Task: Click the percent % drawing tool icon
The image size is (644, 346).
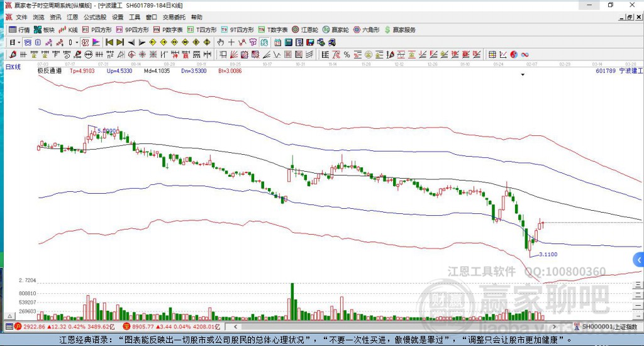Action: click(x=347, y=55)
